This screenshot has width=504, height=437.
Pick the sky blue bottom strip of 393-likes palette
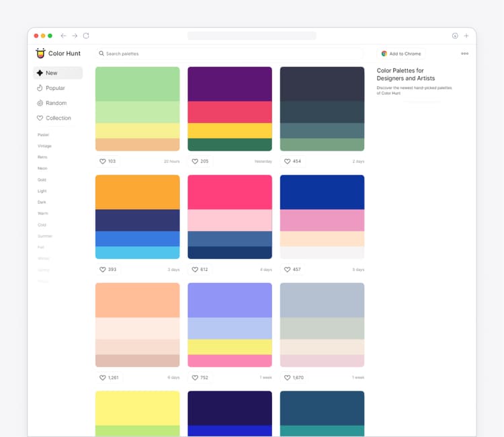[x=138, y=253]
